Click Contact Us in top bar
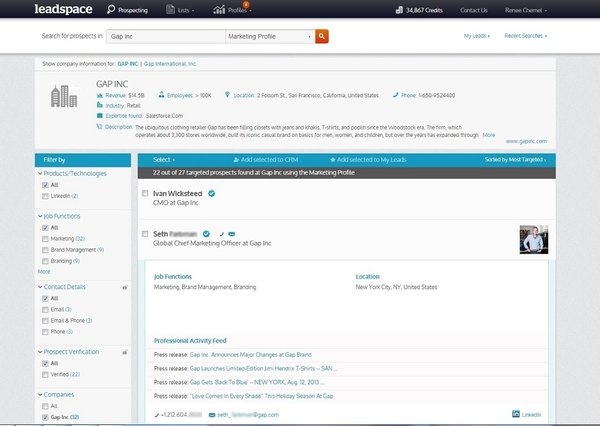This screenshot has height=426, width=600. pyautogui.click(x=474, y=10)
